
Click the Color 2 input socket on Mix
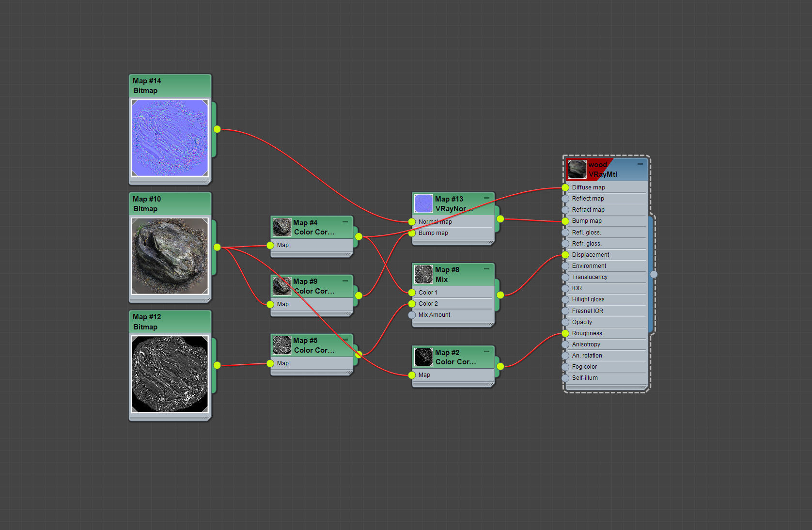click(412, 304)
